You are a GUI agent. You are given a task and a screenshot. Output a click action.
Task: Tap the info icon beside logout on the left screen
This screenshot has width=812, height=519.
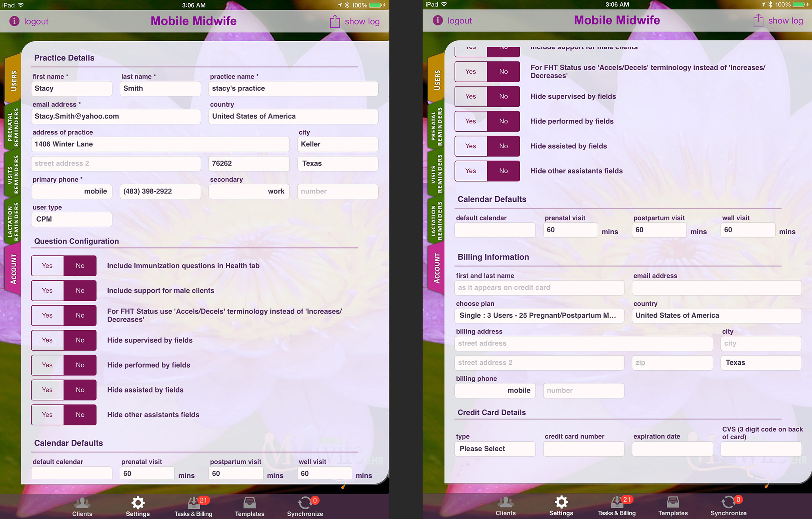pyautogui.click(x=14, y=21)
